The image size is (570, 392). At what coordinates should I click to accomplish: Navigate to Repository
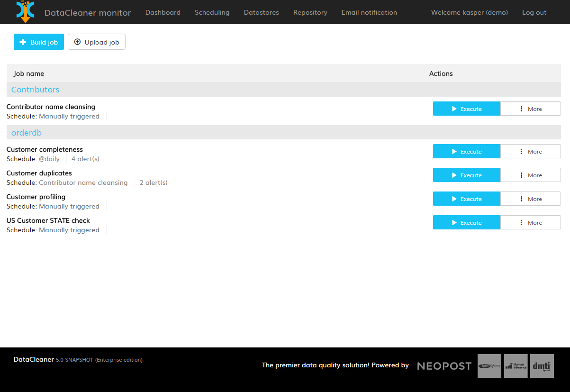[310, 12]
